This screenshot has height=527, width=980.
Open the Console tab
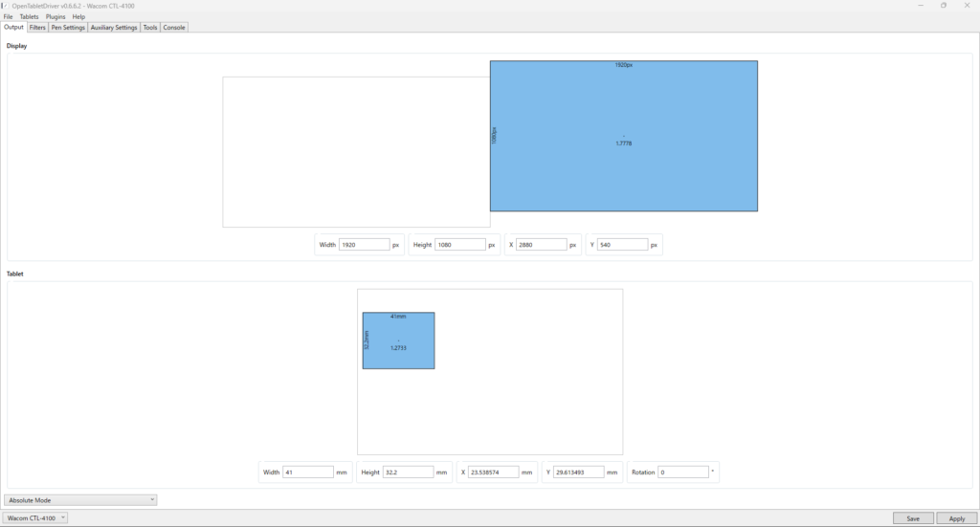coord(174,28)
